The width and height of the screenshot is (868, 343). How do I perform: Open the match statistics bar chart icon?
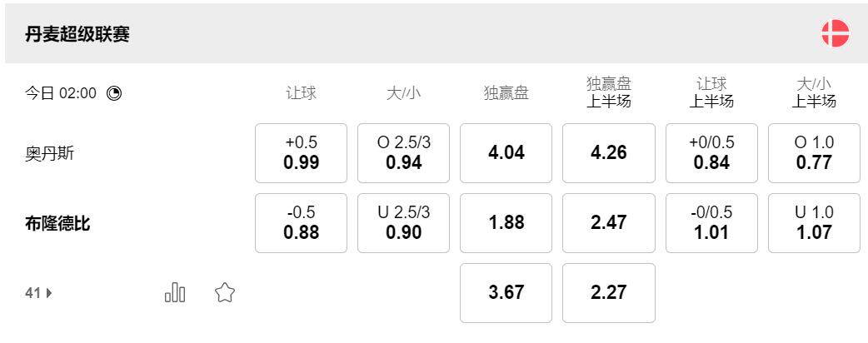[x=175, y=292]
